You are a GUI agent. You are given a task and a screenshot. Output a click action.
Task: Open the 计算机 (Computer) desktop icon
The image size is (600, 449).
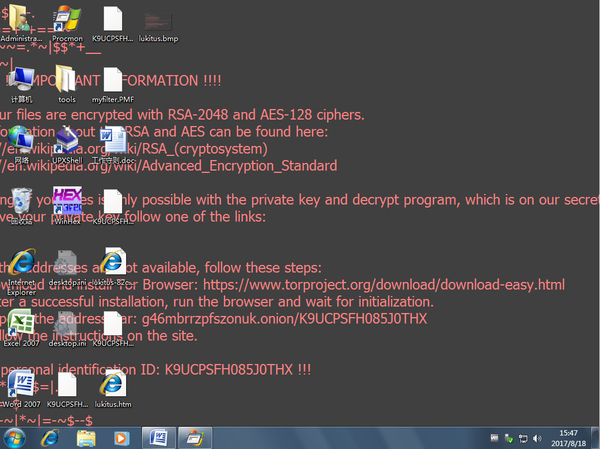click(x=21, y=80)
